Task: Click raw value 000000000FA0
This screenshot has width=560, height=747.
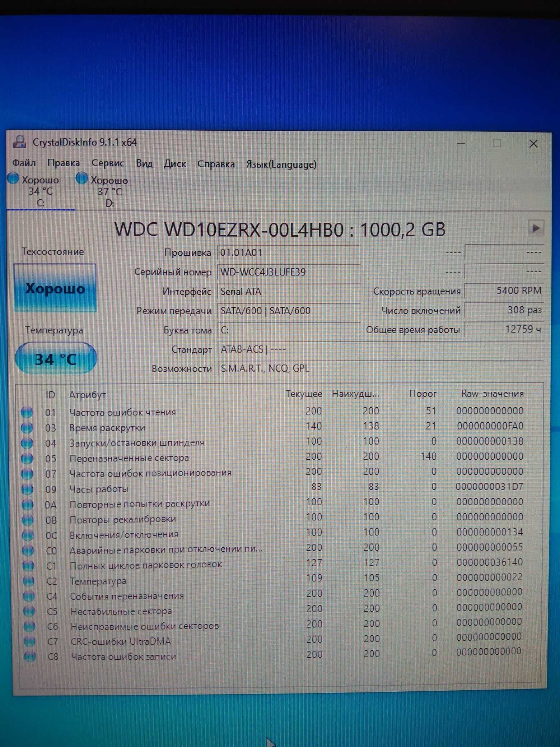Action: click(490, 426)
